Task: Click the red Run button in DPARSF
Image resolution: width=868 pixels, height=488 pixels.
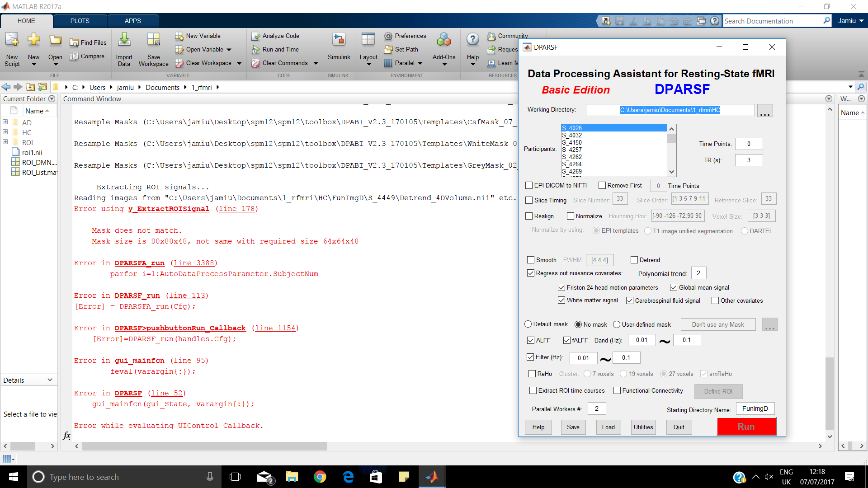Action: tap(746, 427)
